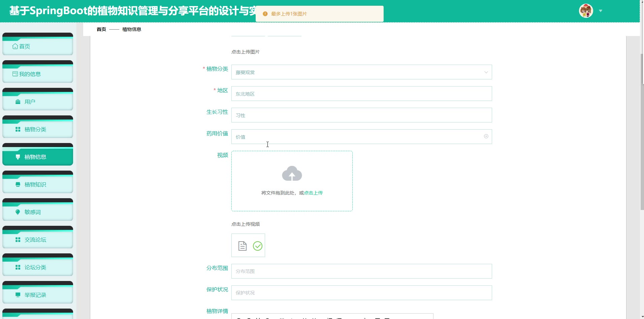Clear the 药用价值 field with the clear icon
This screenshot has height=319, width=644.
click(x=486, y=136)
